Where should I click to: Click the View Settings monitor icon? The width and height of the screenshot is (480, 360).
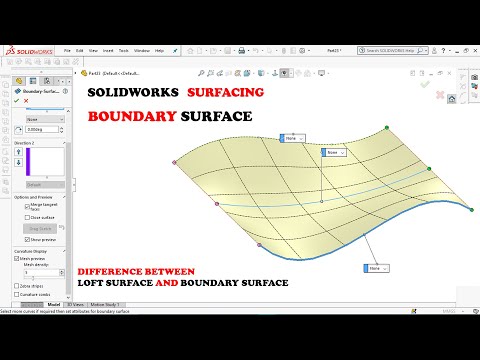(x=321, y=73)
